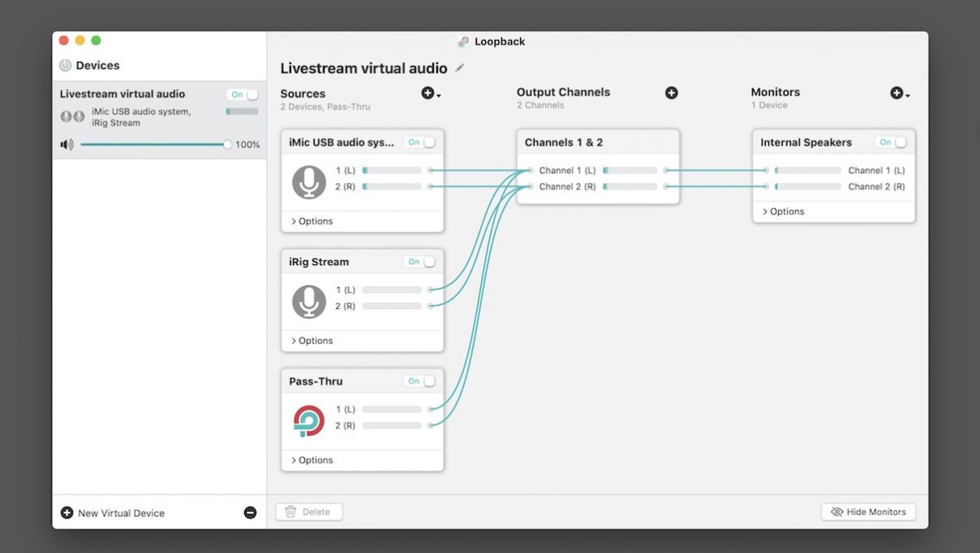
Task: Click the pencil icon to rename device
Action: [x=460, y=68]
